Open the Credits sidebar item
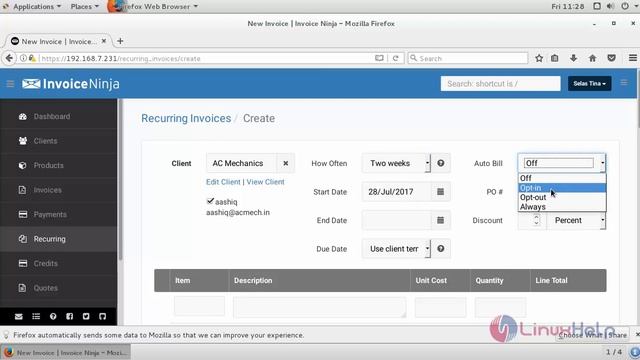The width and height of the screenshot is (640, 360). 58,264
